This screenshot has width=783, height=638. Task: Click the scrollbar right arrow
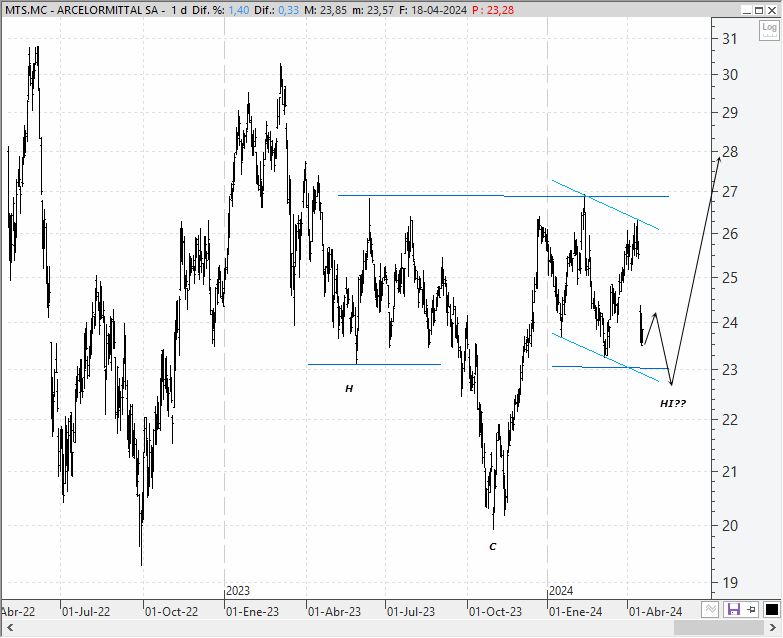773,628
